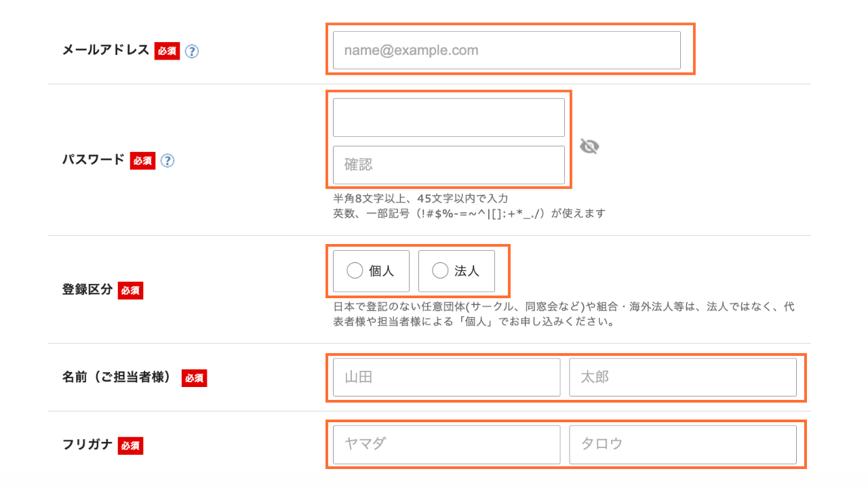
Task: Toggle password visibility eye icon
Action: pyautogui.click(x=589, y=146)
